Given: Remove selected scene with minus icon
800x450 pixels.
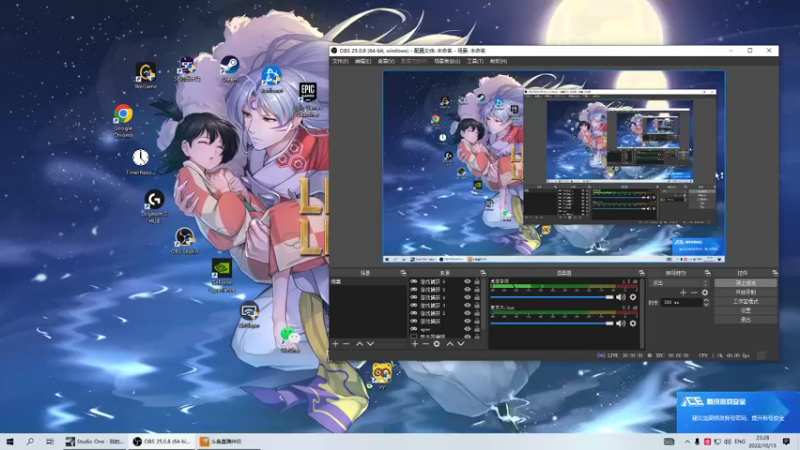Looking at the screenshot, I should pos(346,344).
